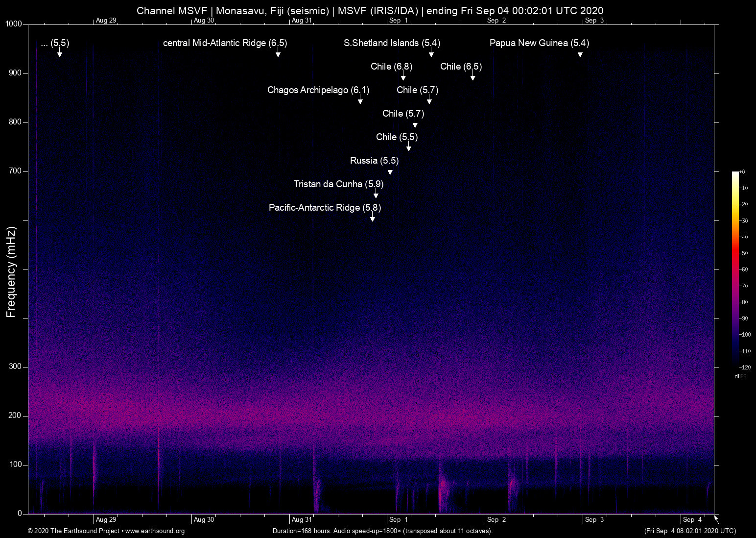
Task: Click the '1000' frequency axis label
Action: pyautogui.click(x=14, y=24)
